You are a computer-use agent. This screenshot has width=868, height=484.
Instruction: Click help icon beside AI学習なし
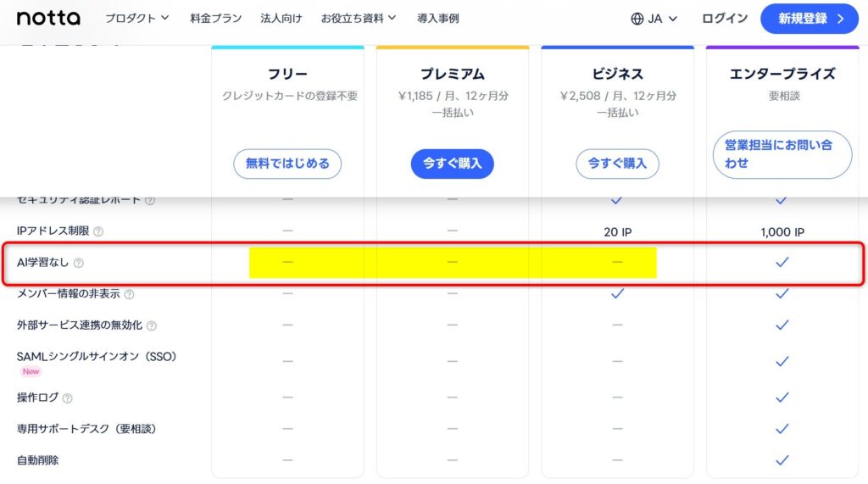tap(79, 263)
